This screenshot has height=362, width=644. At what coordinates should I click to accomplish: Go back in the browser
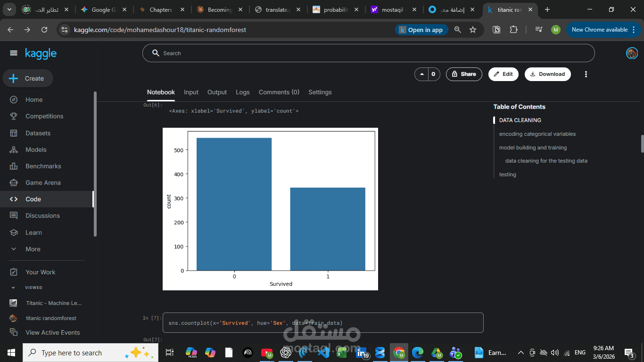(10, 30)
